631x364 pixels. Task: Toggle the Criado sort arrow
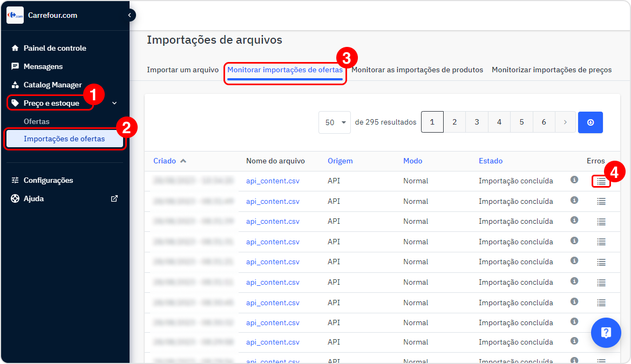pyautogui.click(x=183, y=161)
